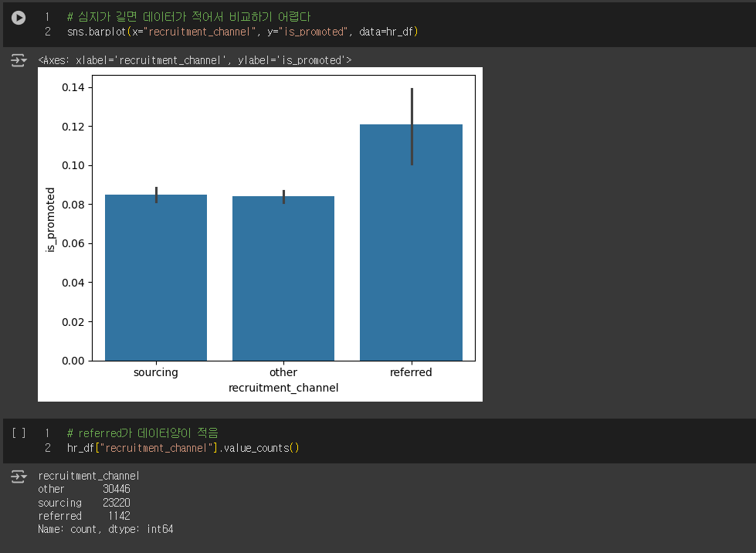Click the 0.04 y-axis tick label

point(73,283)
